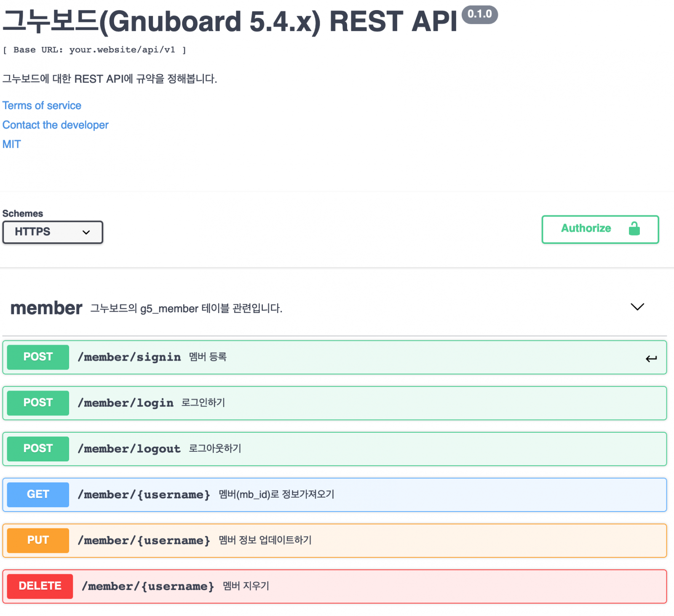Open the Terms of service link
The image size is (674, 616).
pos(42,105)
